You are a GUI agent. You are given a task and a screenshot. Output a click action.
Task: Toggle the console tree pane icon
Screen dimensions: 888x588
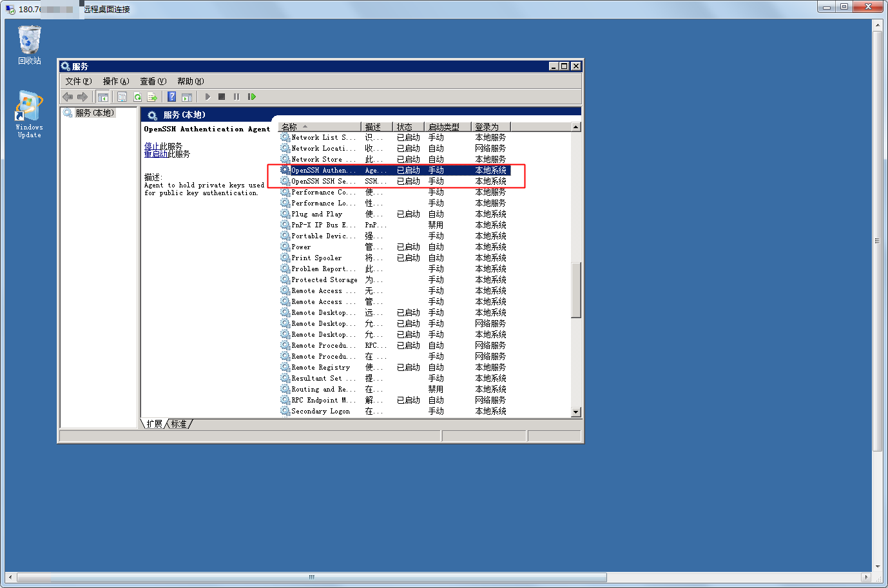pyautogui.click(x=103, y=97)
